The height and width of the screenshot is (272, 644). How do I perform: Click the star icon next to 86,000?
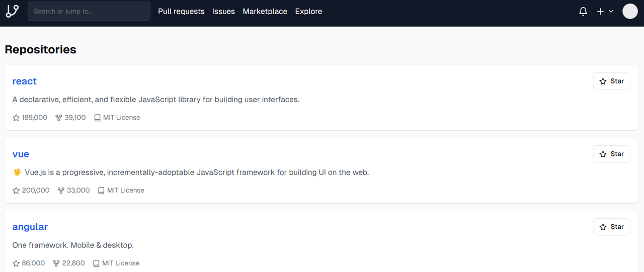click(16, 263)
